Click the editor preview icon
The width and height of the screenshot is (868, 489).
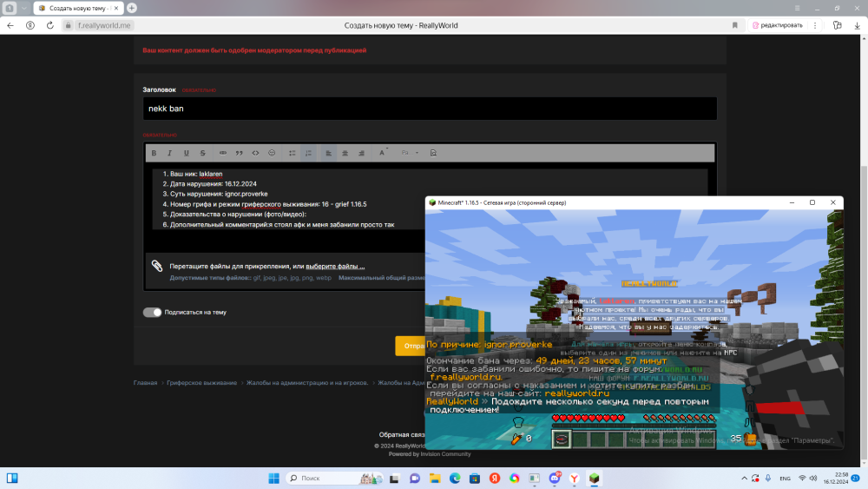coord(433,153)
